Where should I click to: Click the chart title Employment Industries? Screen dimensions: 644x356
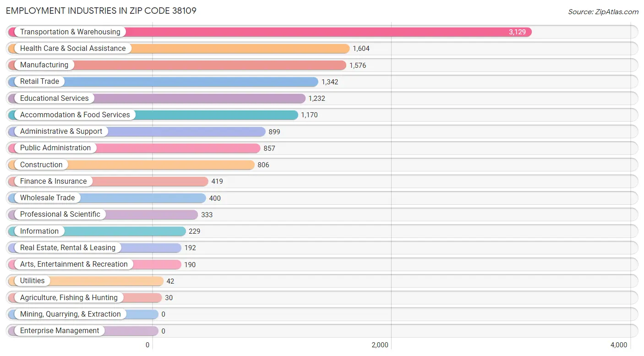click(x=101, y=11)
